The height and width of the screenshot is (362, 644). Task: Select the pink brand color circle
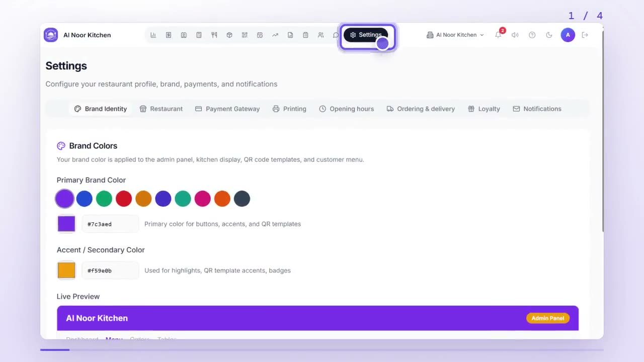[x=203, y=199]
